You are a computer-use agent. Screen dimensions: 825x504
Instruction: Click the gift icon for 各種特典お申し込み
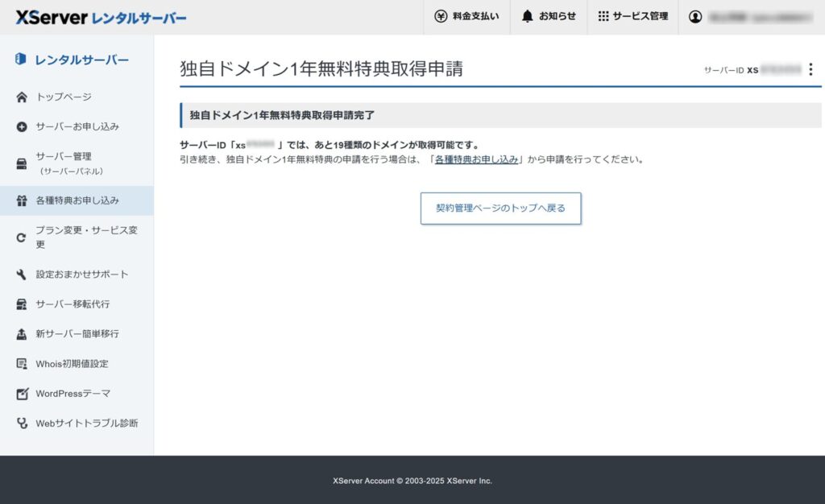pyautogui.click(x=22, y=200)
